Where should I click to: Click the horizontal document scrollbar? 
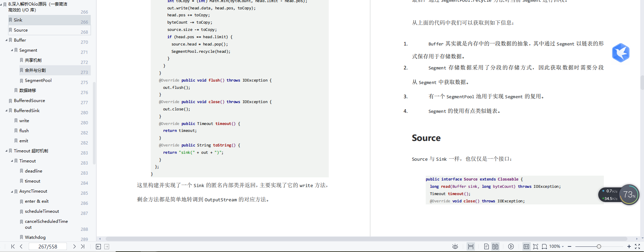point(366,239)
